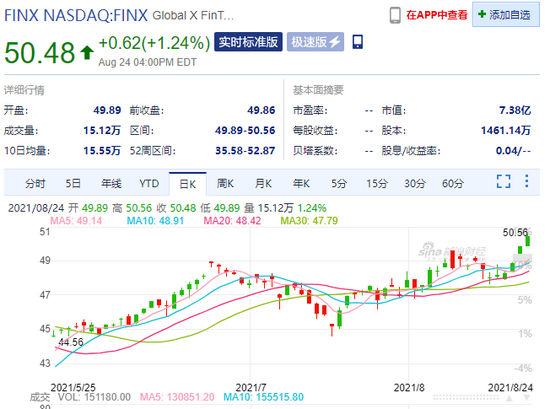Click the Global X FinT... fund name
550x409 pixels.
coord(193,16)
